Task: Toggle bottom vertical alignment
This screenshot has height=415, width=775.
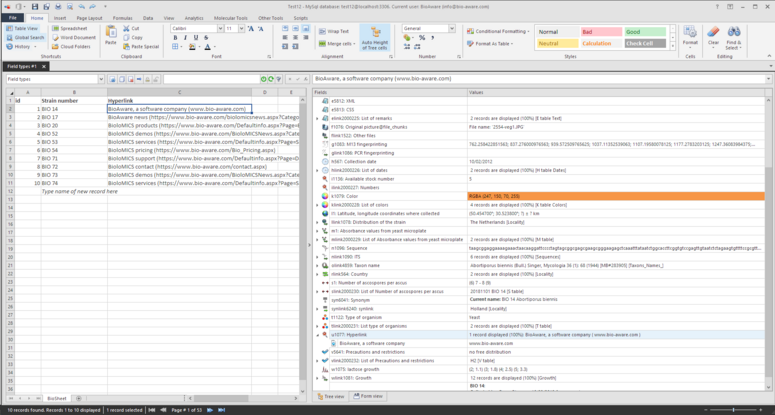Action: (x=306, y=29)
